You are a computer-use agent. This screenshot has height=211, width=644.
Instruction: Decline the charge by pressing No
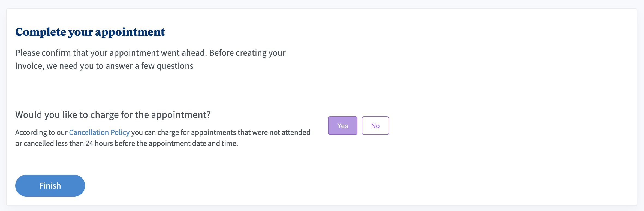pyautogui.click(x=375, y=126)
